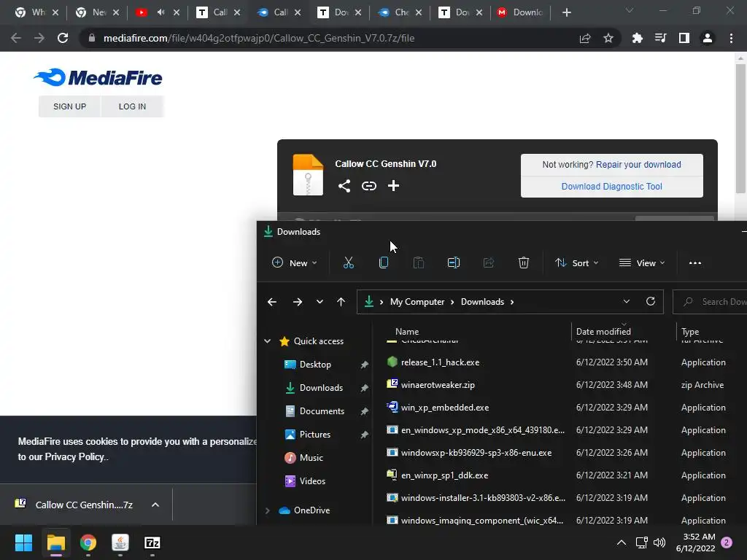The width and height of the screenshot is (747, 560).
Task: Click the Share icon in Explorer toolbar
Action: click(488, 262)
